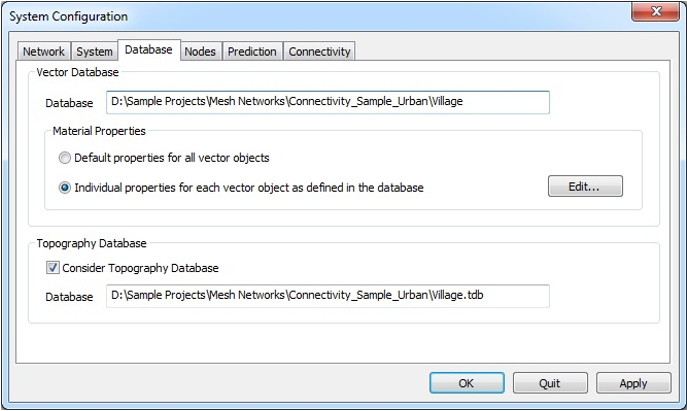Switch to the Connectivity tab
Image resolution: width=687 pixels, height=411 pixels.
320,52
